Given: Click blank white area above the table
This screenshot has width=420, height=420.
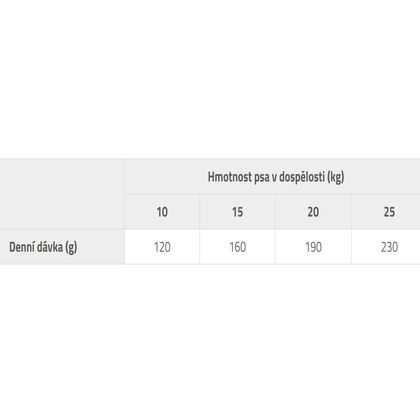Looking at the screenshot, I should point(210,79).
